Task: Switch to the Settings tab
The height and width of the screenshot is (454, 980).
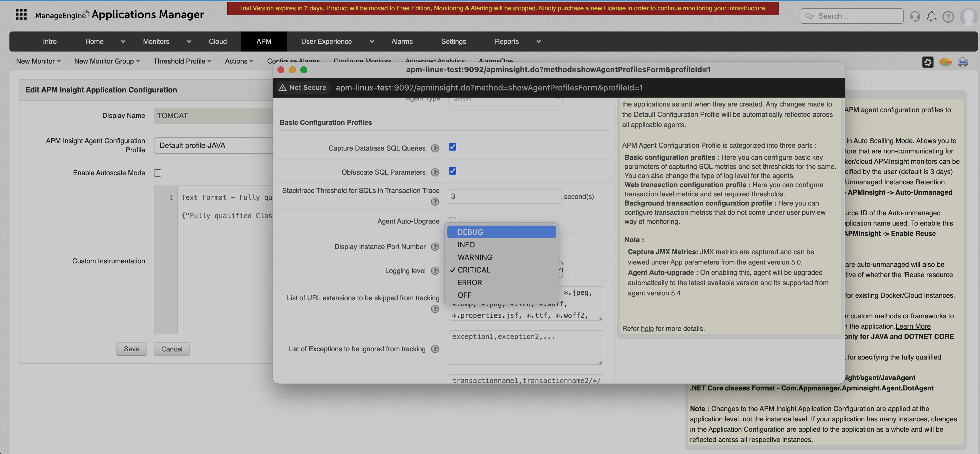Action: click(453, 42)
